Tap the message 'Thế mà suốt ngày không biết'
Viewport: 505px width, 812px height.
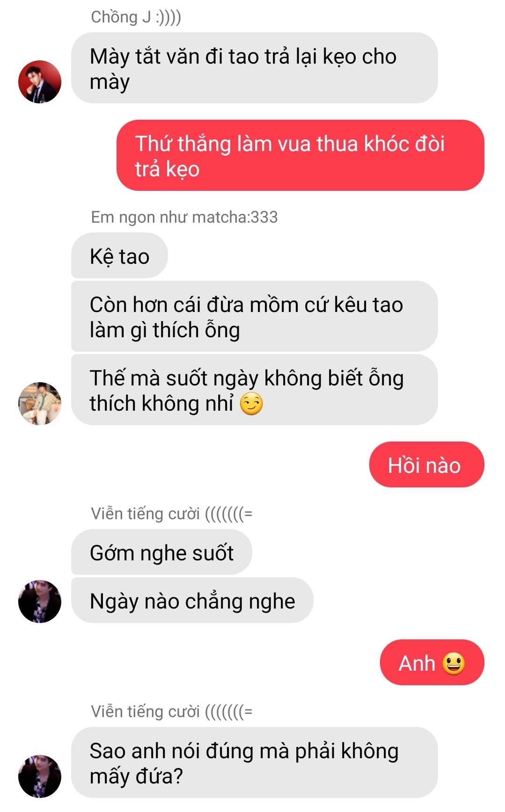tap(254, 390)
